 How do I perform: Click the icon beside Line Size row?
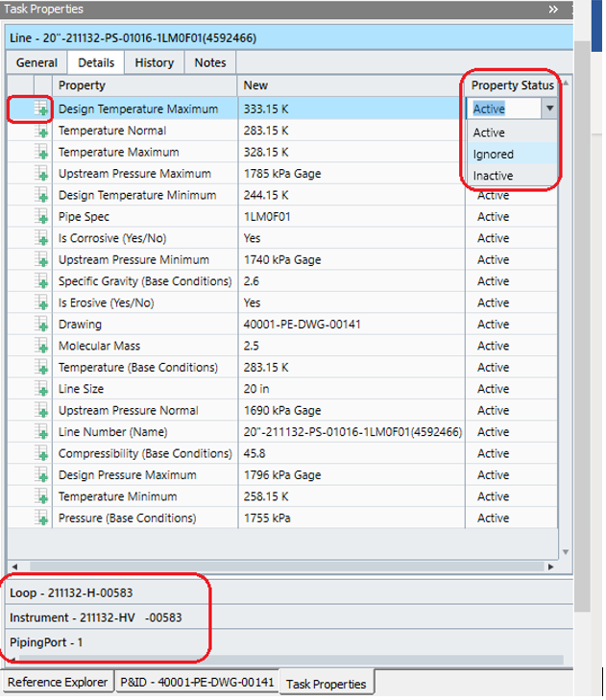pyautogui.click(x=41, y=389)
